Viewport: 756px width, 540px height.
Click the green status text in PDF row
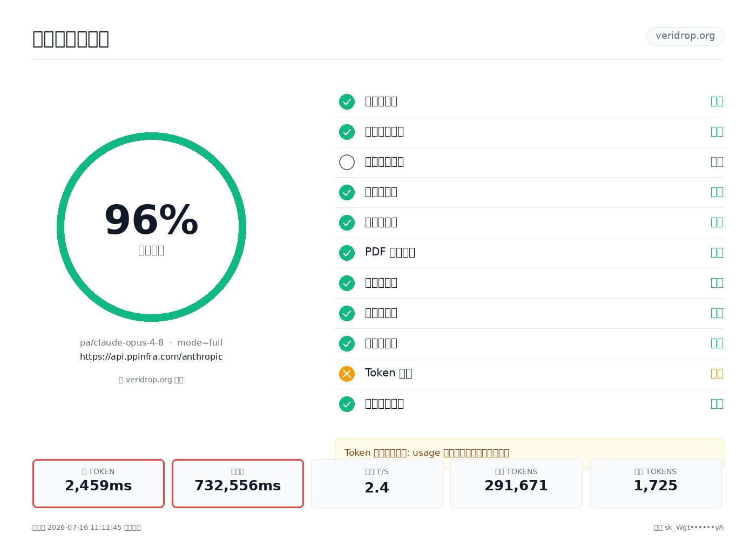tap(717, 253)
